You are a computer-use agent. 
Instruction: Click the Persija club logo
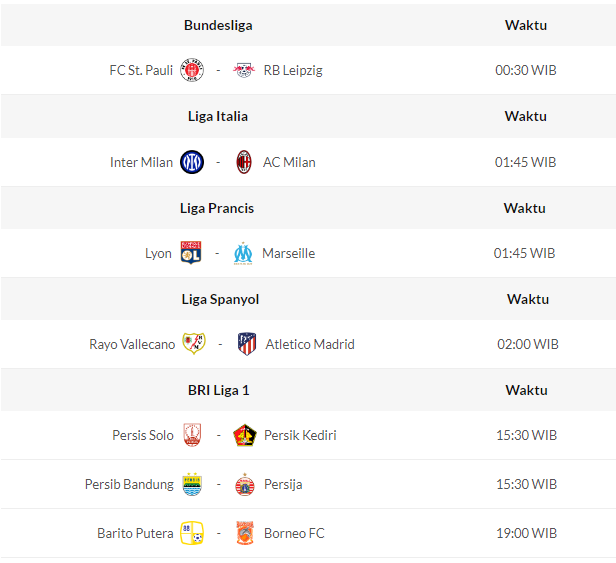[x=244, y=484]
